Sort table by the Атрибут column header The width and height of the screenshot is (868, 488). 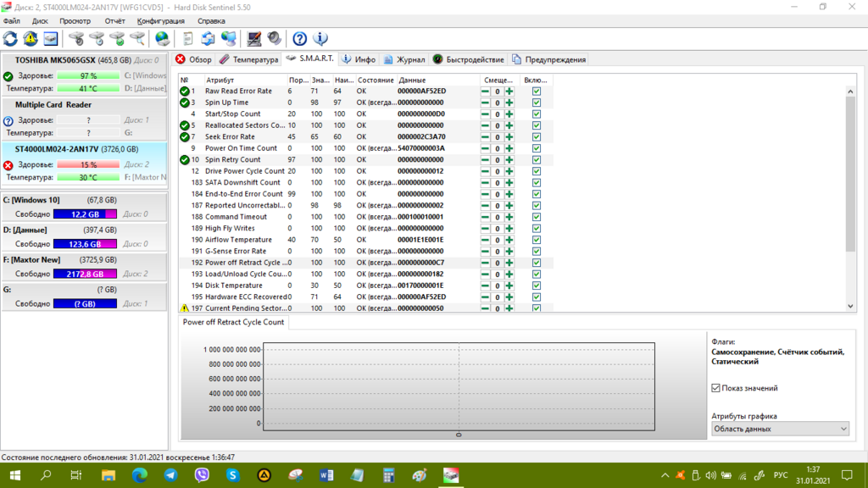click(245, 80)
